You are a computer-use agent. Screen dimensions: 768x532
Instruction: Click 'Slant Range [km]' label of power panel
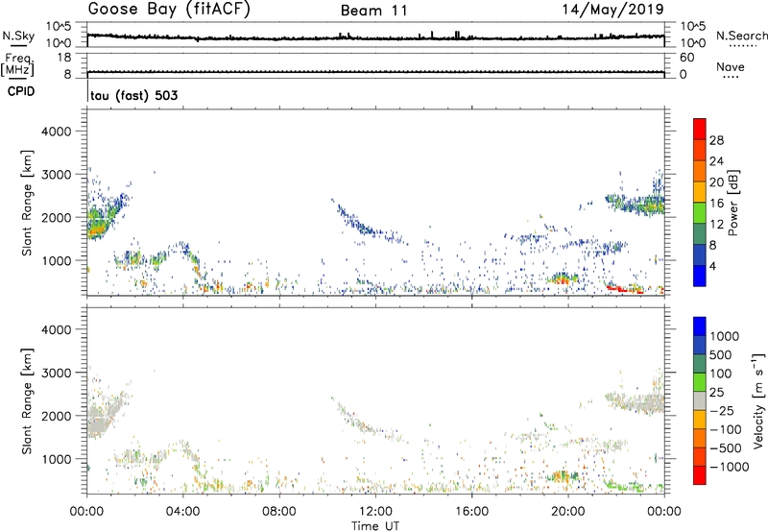click(x=27, y=203)
